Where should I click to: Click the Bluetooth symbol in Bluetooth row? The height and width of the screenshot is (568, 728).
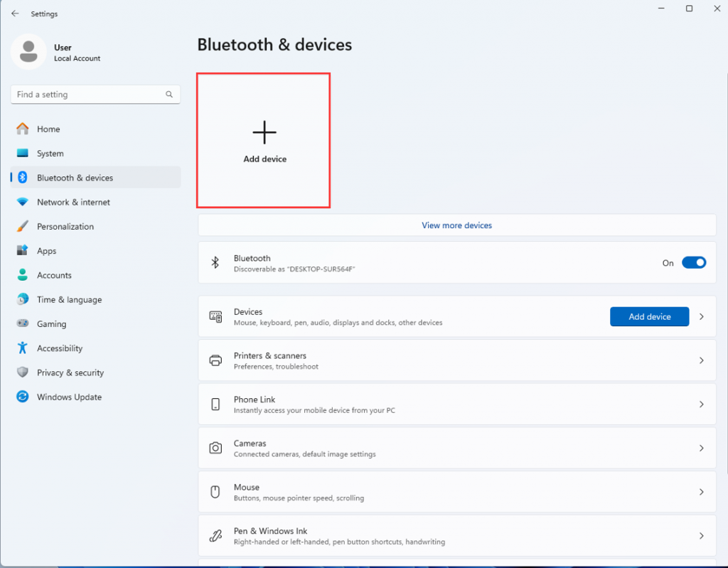click(x=215, y=263)
